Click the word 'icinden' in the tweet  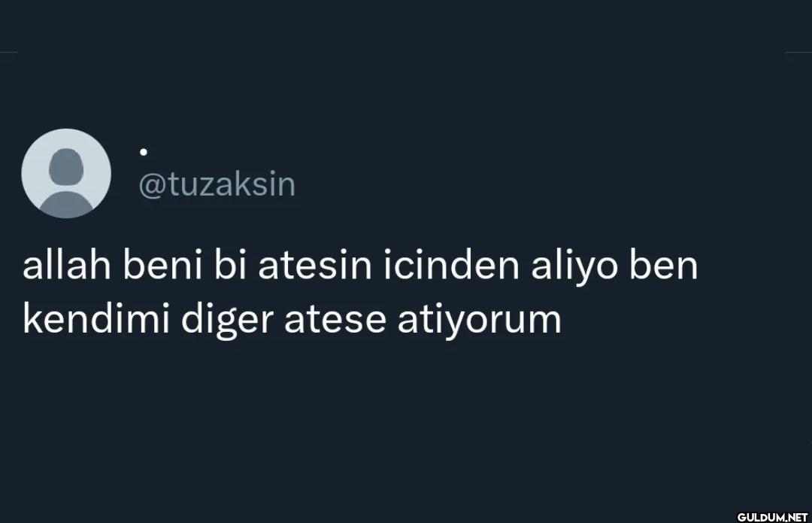[x=452, y=265]
